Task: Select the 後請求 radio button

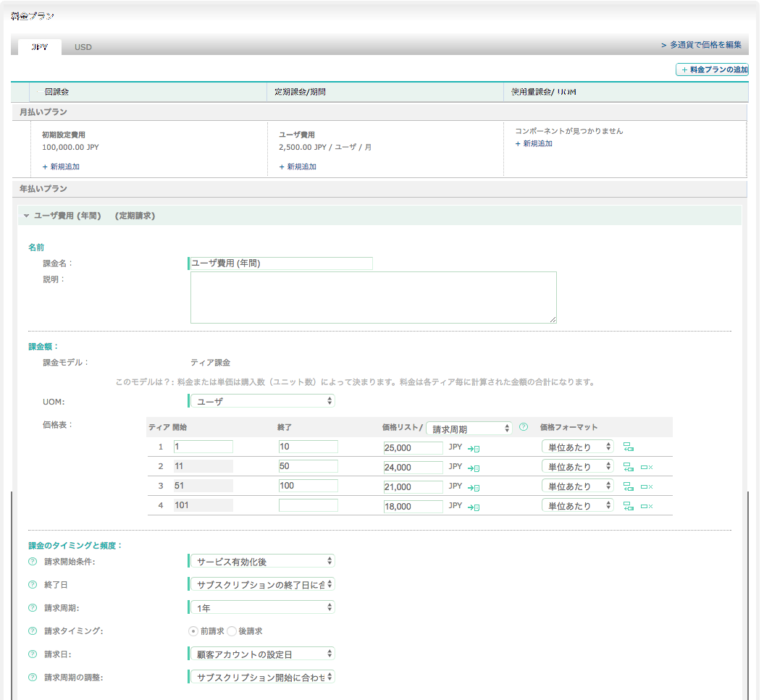Action: pyautogui.click(x=232, y=631)
